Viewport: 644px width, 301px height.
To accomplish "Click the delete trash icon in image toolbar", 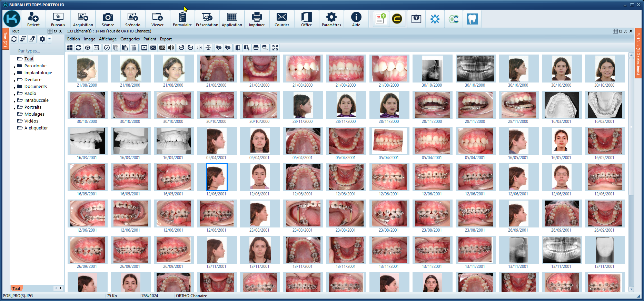I will coord(134,48).
